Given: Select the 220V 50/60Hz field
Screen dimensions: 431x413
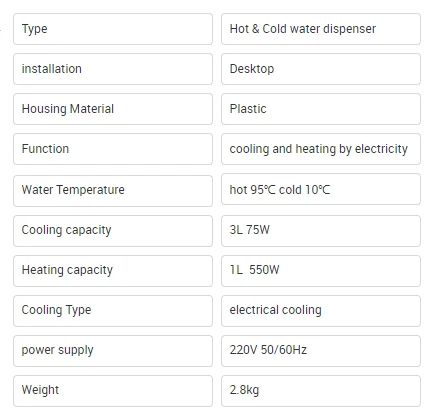Looking at the screenshot, I should [321, 350].
